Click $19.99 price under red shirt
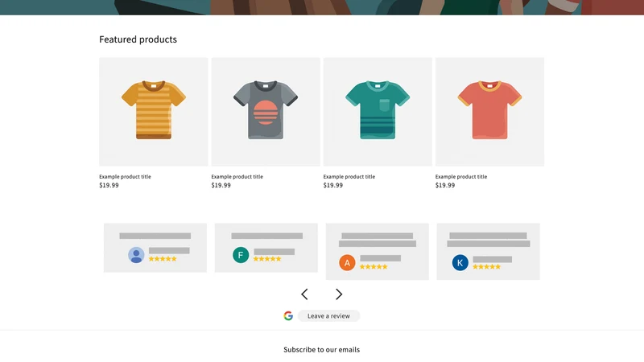 click(x=445, y=185)
